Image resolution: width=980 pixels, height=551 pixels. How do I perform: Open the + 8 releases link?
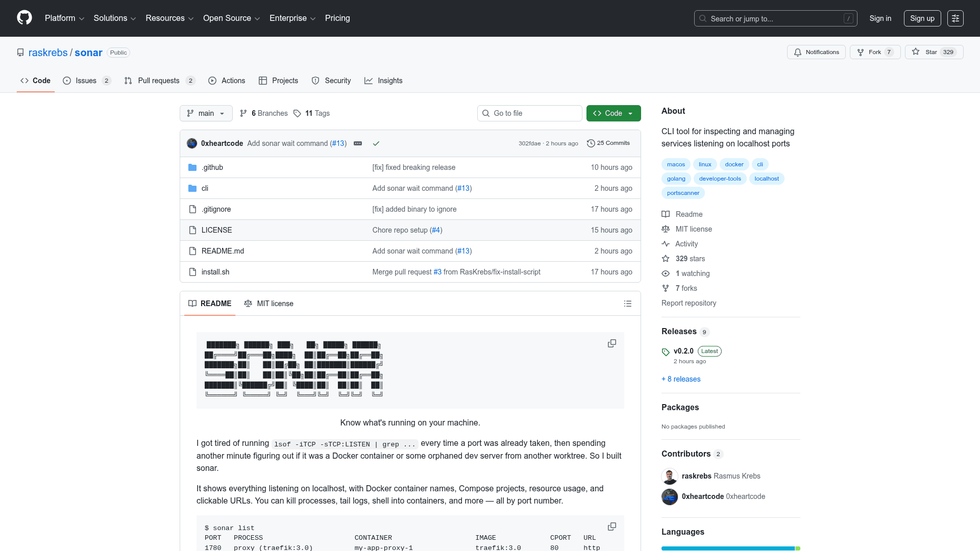(681, 379)
